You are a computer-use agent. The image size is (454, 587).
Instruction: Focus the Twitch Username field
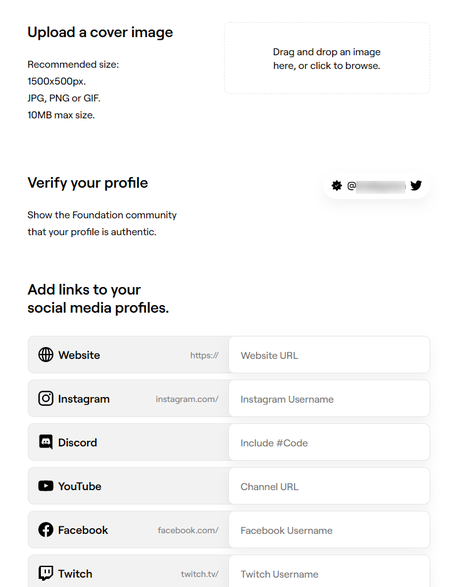[329, 571]
